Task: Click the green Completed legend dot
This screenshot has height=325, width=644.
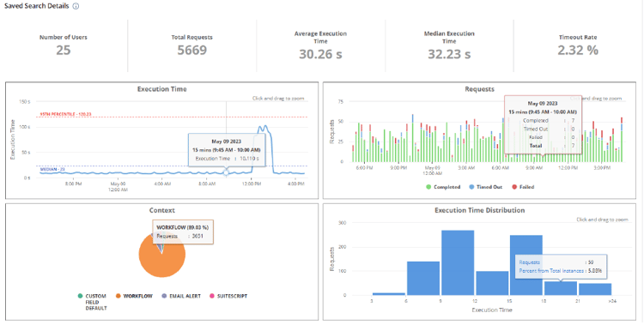Action: click(428, 187)
